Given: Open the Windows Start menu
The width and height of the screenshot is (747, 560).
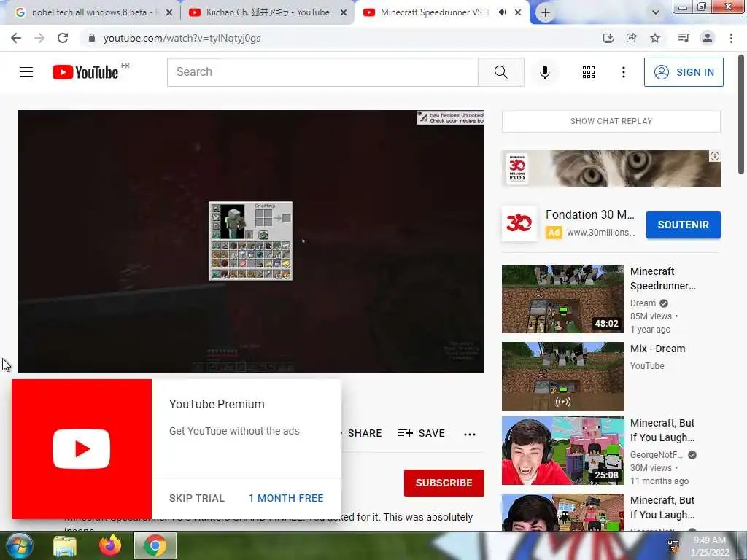Looking at the screenshot, I should 20,545.
